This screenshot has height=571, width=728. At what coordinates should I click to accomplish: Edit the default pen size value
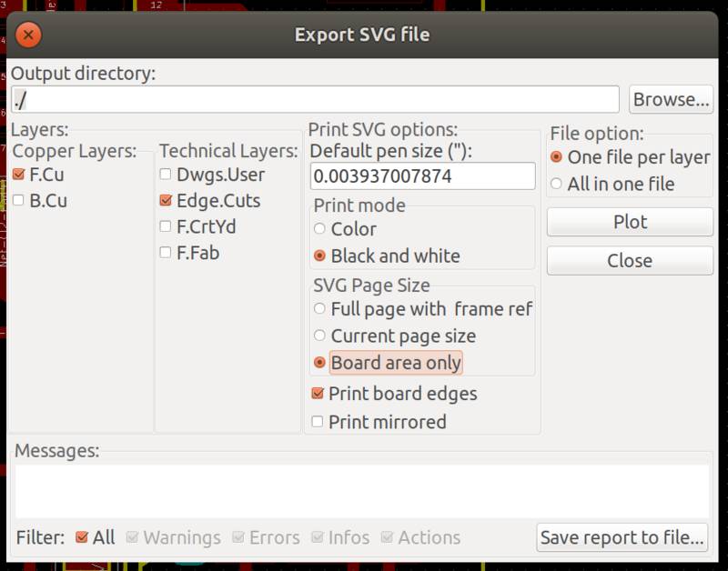(421, 176)
